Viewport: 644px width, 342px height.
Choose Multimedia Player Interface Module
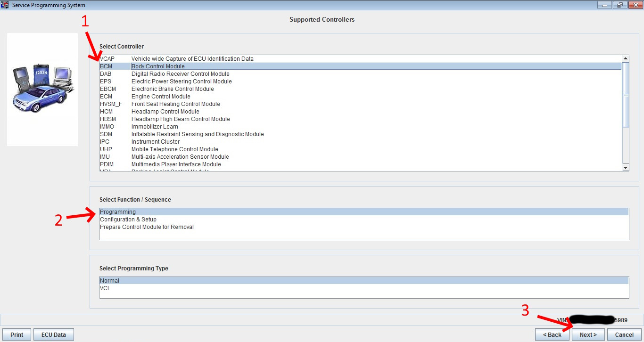pyautogui.click(x=361, y=164)
